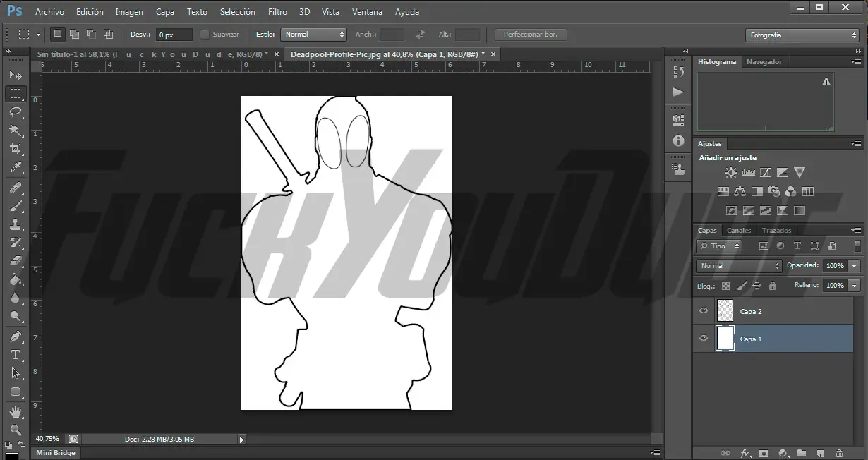Hide visibility of Capa 2
868x460 pixels.
[703, 310]
